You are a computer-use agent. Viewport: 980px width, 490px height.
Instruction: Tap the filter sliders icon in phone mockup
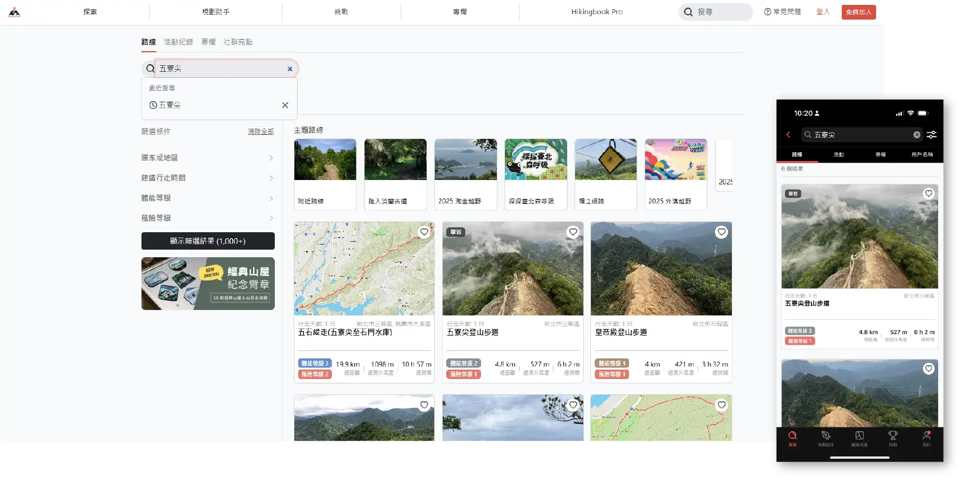click(x=932, y=135)
